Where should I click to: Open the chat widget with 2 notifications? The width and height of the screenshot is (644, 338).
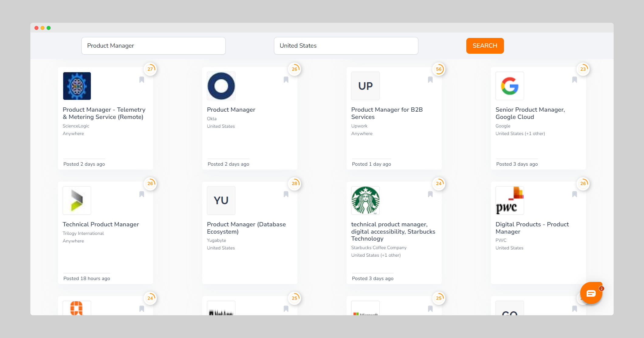click(591, 293)
